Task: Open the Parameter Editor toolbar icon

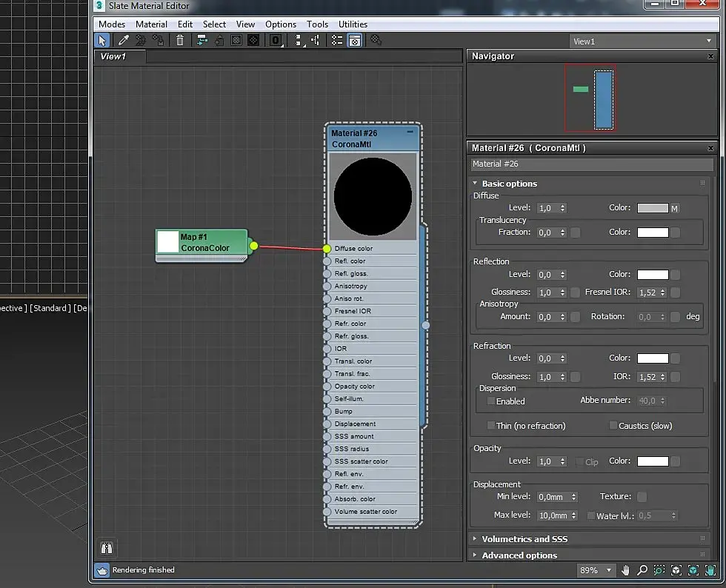Action: pyautogui.click(x=355, y=41)
